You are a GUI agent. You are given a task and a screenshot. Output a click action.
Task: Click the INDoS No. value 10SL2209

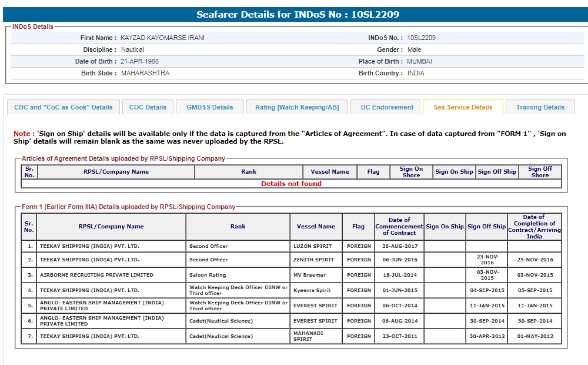(421, 38)
